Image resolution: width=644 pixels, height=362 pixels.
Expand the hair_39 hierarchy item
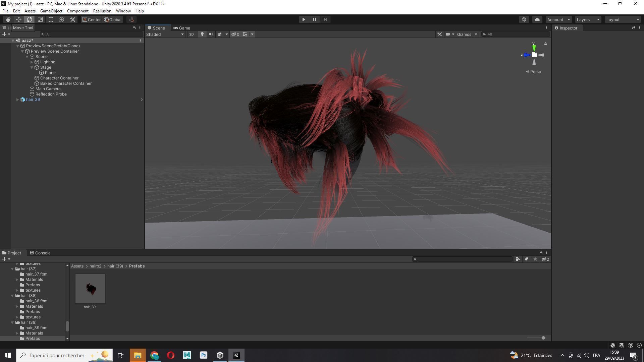point(17,100)
